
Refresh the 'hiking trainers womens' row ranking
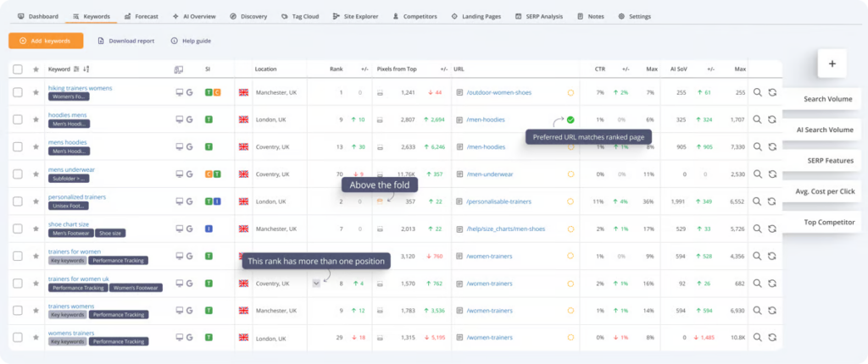click(x=772, y=92)
